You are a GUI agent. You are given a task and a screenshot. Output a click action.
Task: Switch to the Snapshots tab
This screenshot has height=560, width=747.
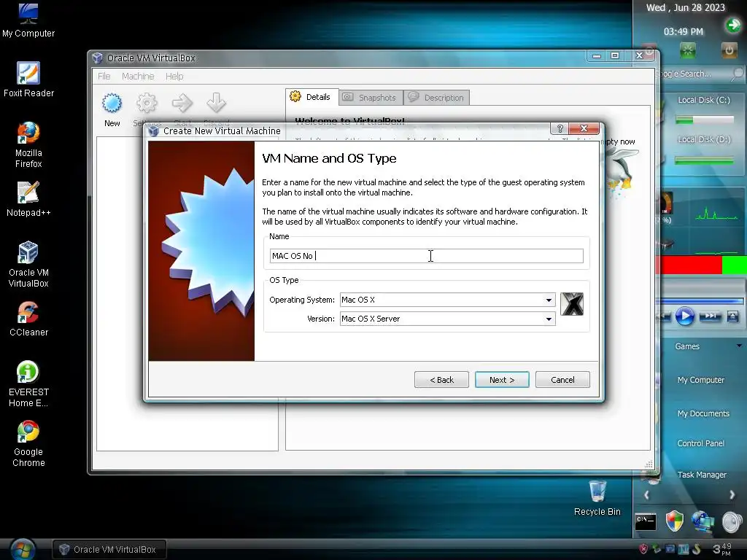(371, 98)
